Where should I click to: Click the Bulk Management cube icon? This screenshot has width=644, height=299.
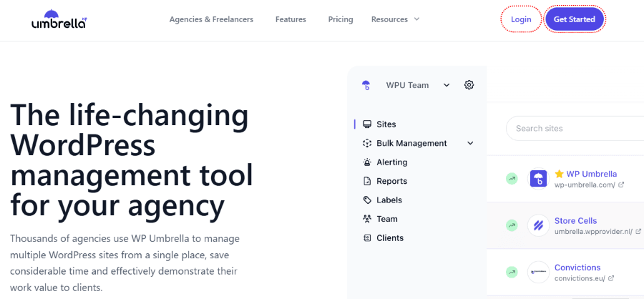[x=367, y=143]
